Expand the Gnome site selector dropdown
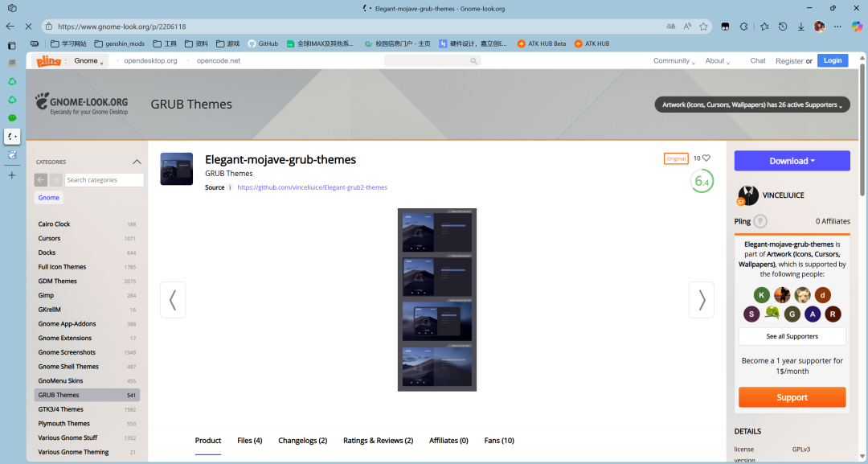The image size is (868, 464). [x=89, y=61]
